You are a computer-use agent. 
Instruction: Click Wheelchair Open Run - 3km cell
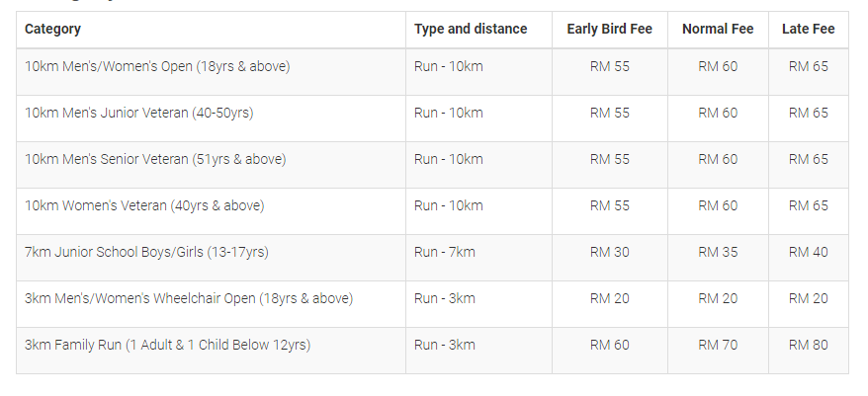click(445, 298)
